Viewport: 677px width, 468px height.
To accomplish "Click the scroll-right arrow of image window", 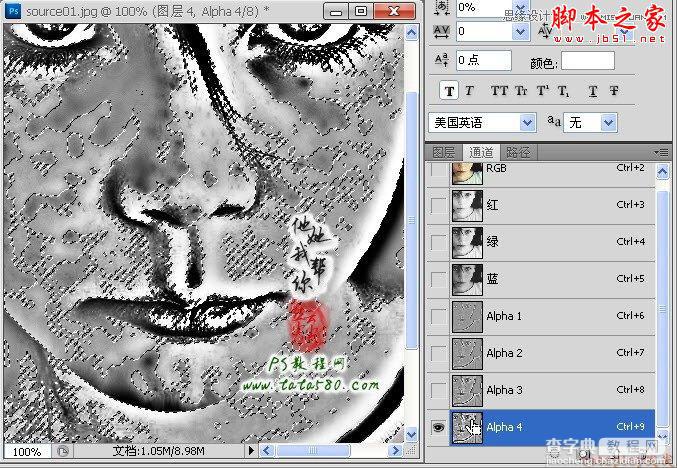I will coord(395,451).
